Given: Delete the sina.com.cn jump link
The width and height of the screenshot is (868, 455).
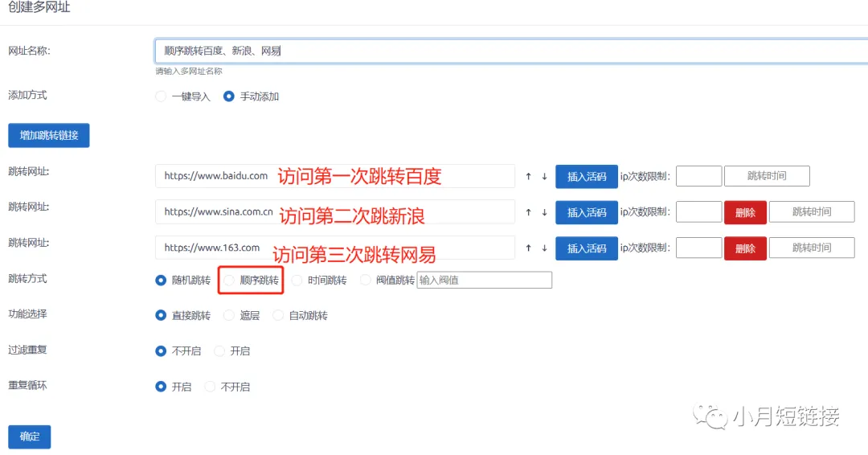Looking at the screenshot, I should [x=745, y=213].
